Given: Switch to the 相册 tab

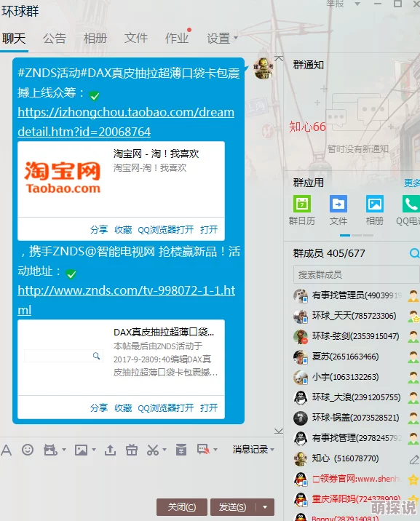Looking at the screenshot, I should click(95, 39).
